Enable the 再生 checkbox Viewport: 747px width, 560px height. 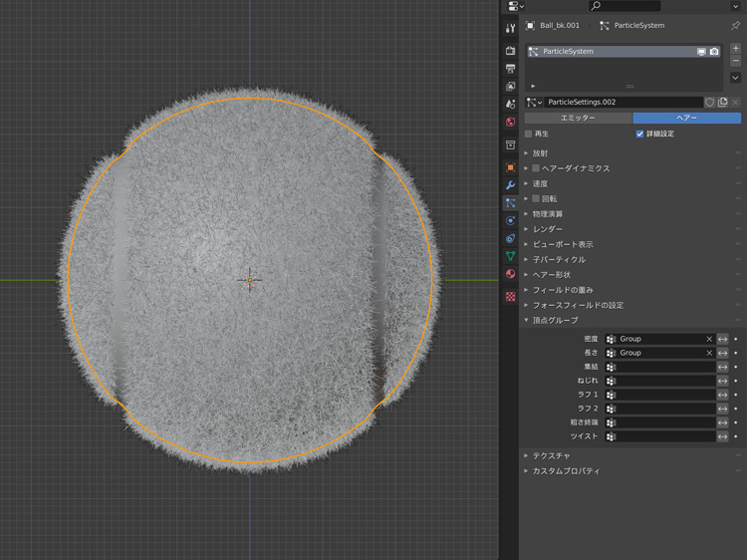529,134
